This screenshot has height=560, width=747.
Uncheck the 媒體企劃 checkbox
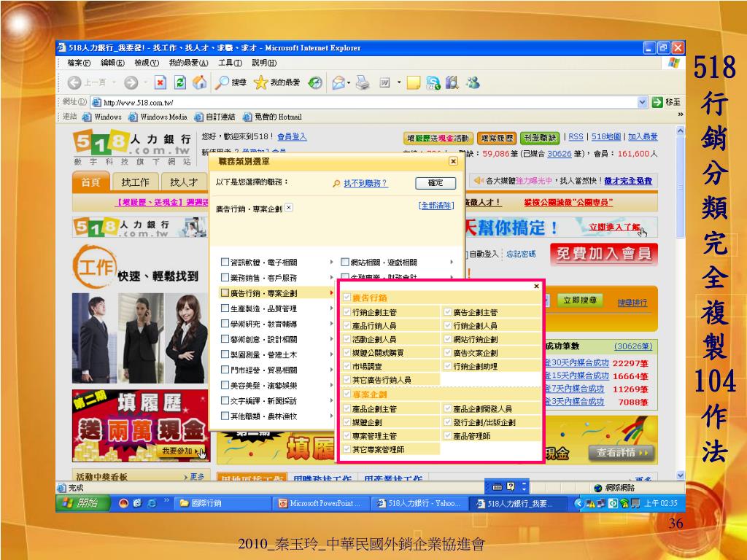point(347,422)
